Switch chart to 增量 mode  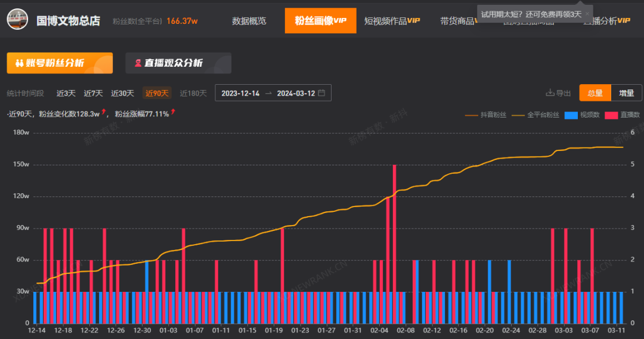coord(626,93)
